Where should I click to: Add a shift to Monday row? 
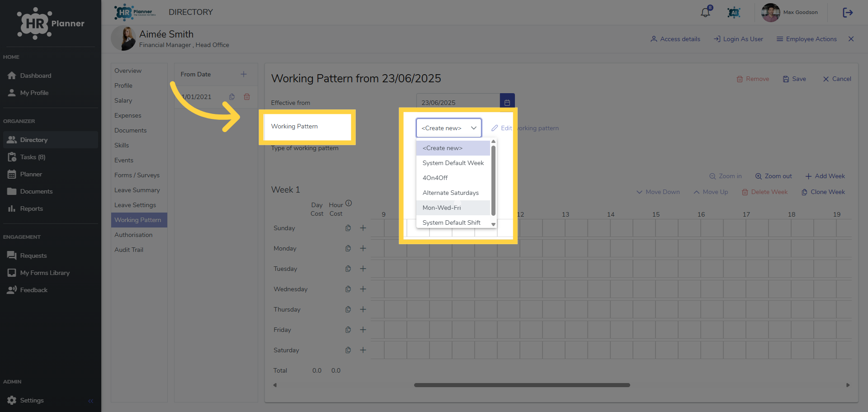click(363, 248)
